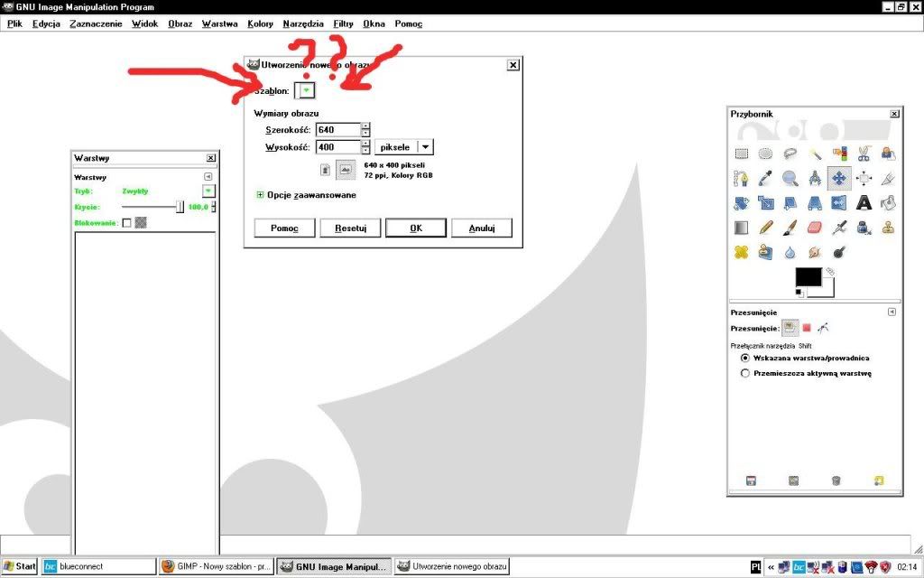Screen dimensions: 924x578
Task: Pick the Eraser tool
Action: [x=815, y=228]
